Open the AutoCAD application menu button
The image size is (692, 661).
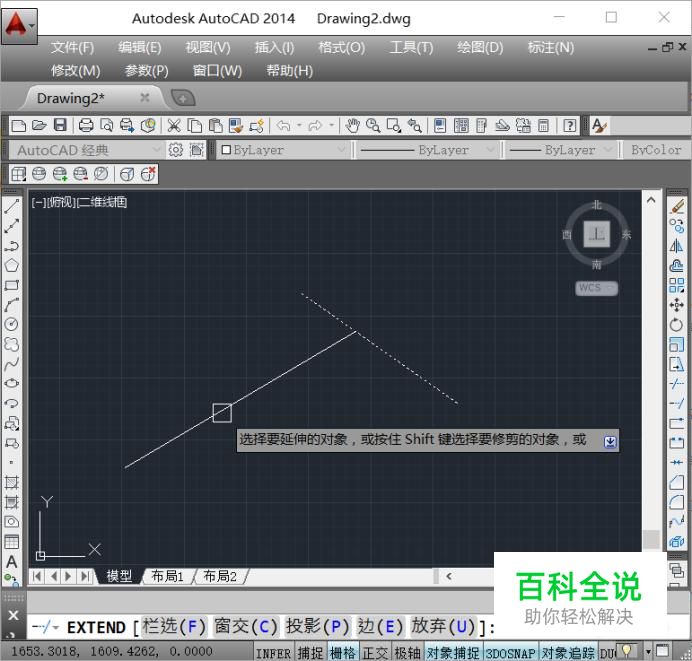pyautogui.click(x=19, y=25)
